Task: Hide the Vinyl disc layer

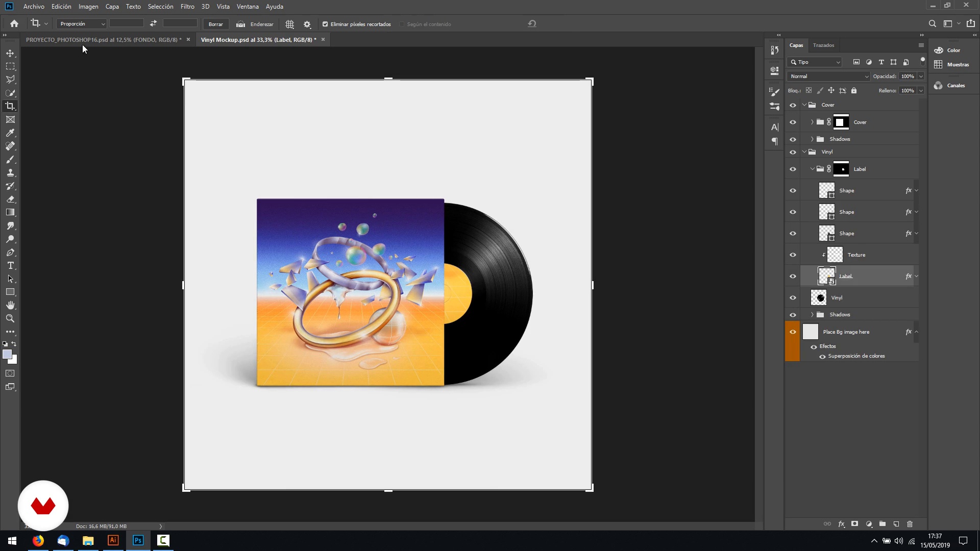Action: [793, 298]
